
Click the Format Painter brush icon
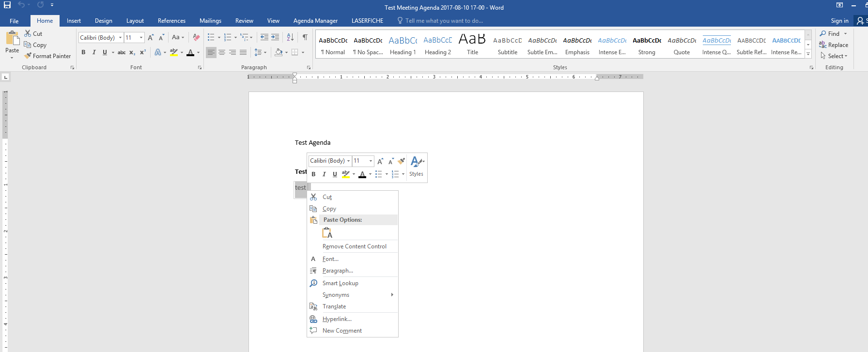pos(28,56)
